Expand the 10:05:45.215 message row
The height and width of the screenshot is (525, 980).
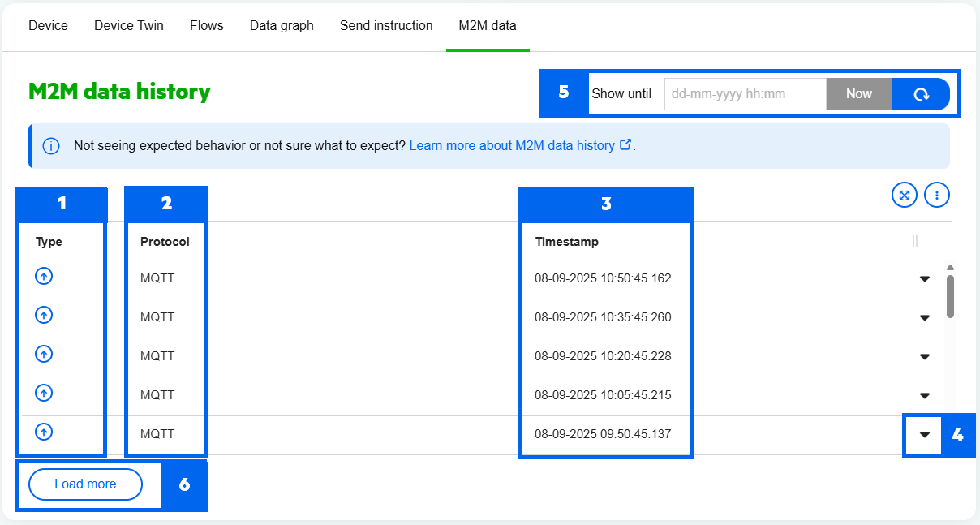coord(924,396)
